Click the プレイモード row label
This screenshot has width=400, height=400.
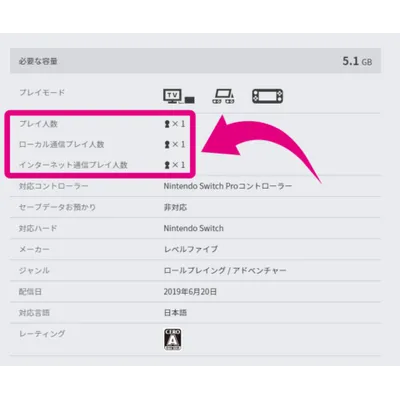click(42, 92)
